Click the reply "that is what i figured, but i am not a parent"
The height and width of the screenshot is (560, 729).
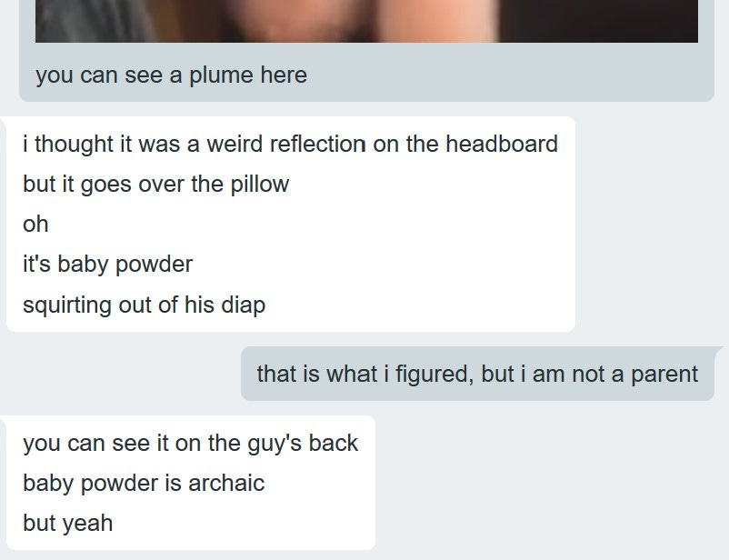(x=477, y=374)
